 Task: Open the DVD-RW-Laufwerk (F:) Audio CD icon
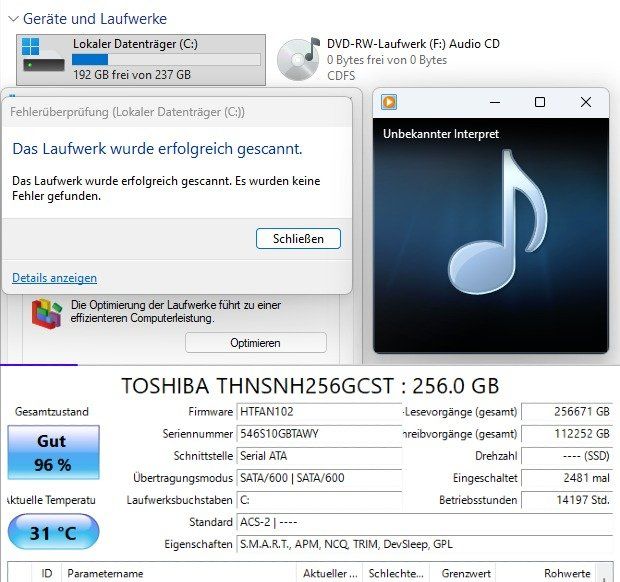pos(299,59)
